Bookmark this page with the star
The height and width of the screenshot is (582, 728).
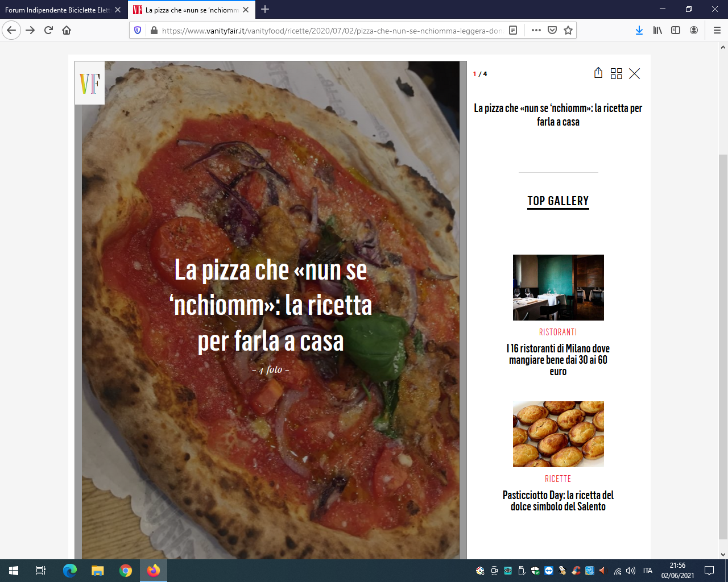point(568,31)
